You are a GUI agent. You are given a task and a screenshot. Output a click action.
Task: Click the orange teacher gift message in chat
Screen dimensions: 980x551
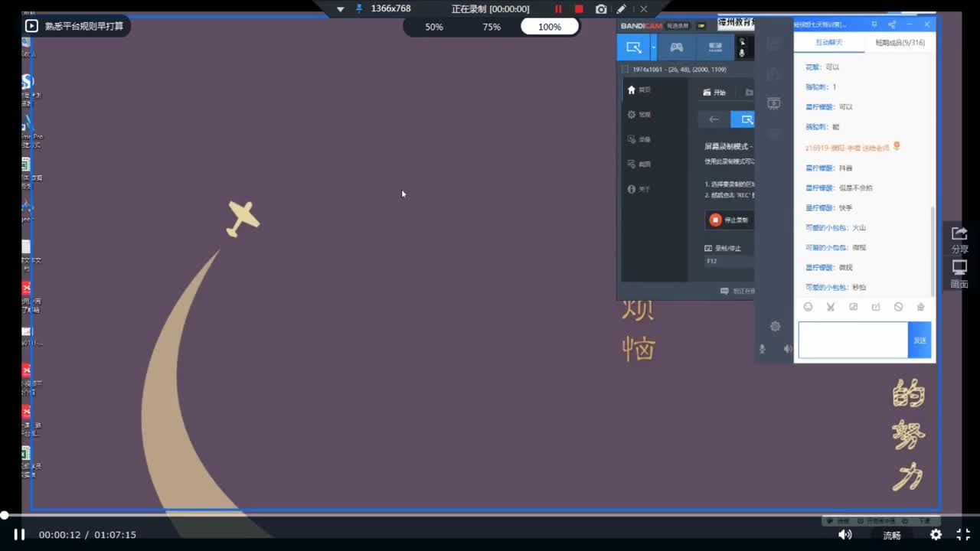(853, 147)
